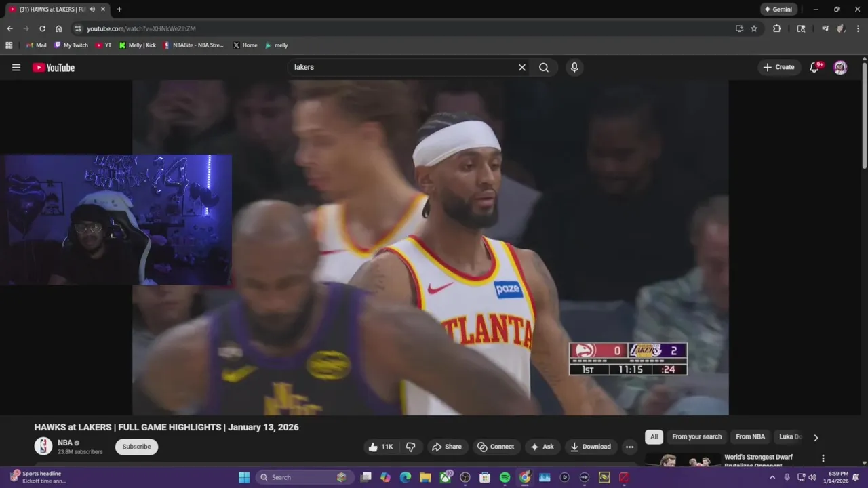This screenshot has height=488, width=868.
Task: Share the Hawks at Lakers video
Action: (x=447, y=447)
